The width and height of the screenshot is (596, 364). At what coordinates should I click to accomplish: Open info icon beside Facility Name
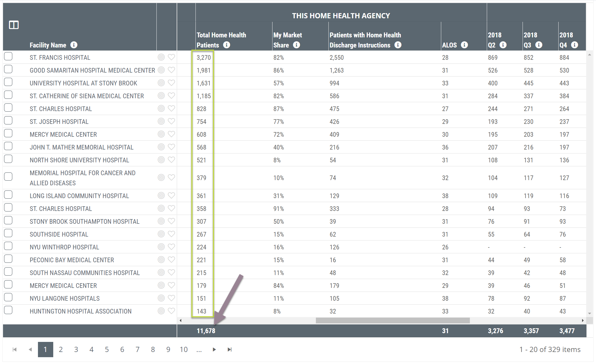tap(74, 45)
